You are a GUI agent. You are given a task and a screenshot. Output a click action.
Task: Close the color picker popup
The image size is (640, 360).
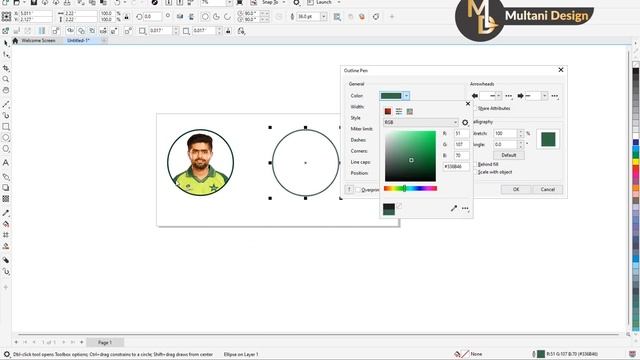pos(468,104)
